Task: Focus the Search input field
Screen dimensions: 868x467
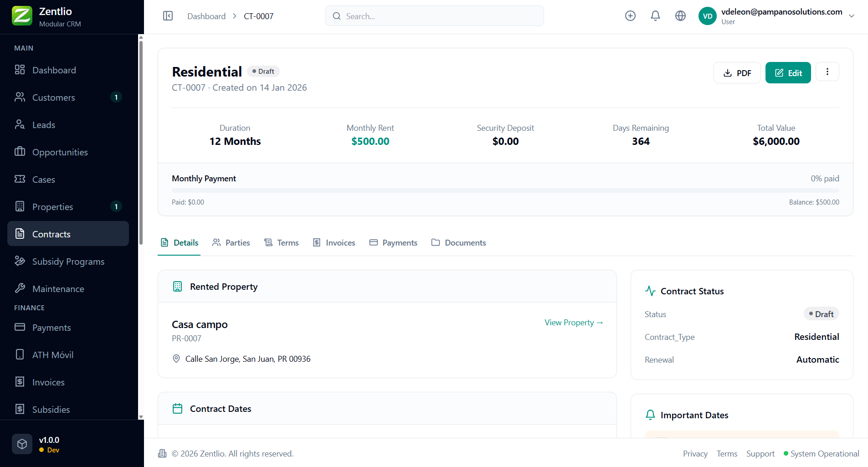Action: click(434, 16)
